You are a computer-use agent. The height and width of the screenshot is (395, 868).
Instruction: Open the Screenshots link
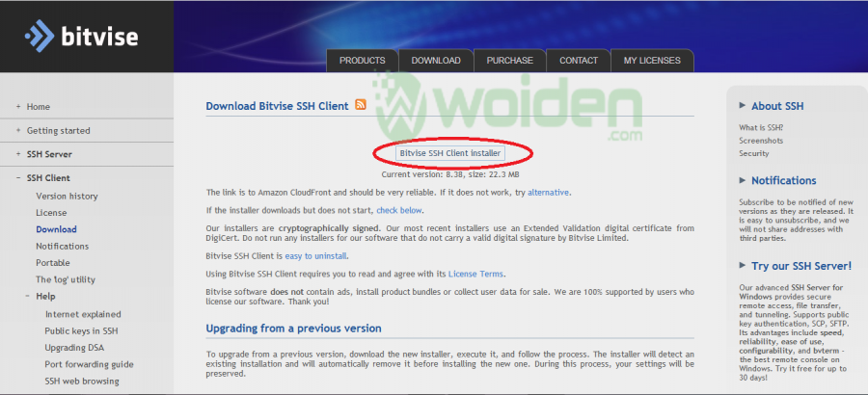(761, 141)
